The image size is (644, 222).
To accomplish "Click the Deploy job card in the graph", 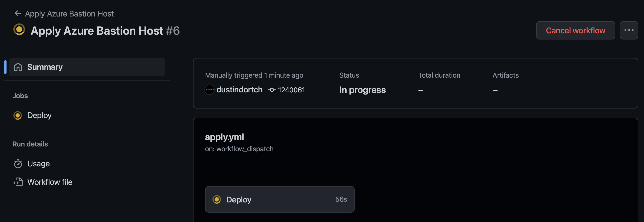I will click(x=279, y=200).
